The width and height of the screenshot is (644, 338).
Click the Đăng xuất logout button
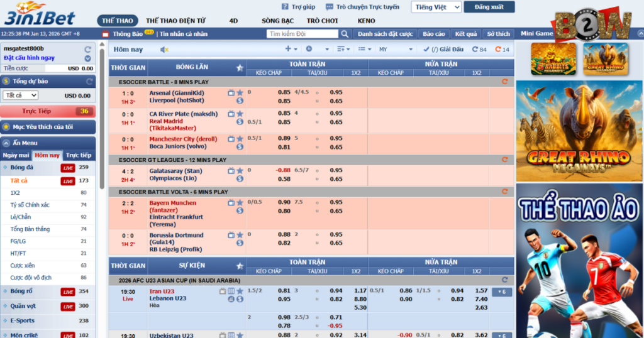(490, 7)
